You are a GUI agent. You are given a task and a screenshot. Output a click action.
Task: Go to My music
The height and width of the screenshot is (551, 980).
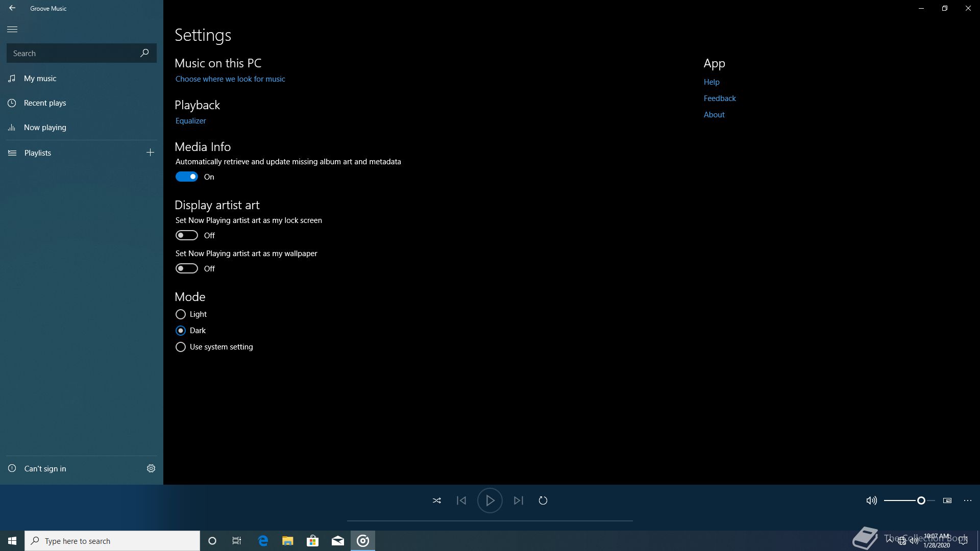point(82,79)
